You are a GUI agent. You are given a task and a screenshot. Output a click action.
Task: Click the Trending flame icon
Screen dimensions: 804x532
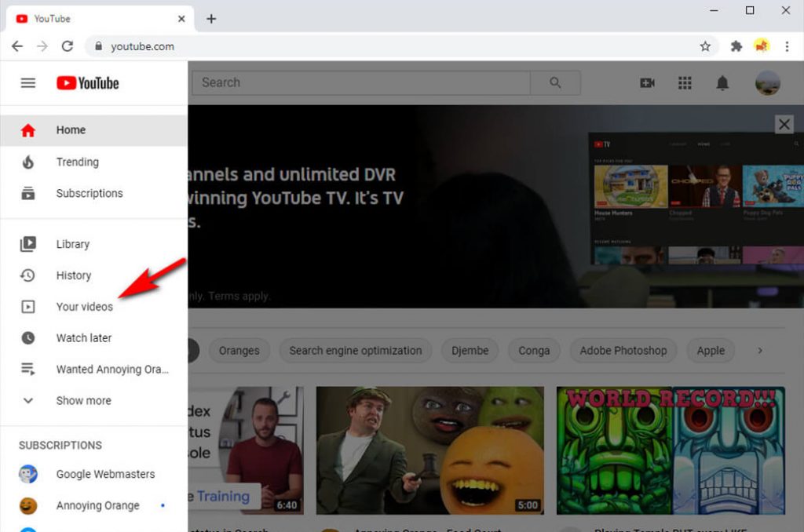click(27, 162)
